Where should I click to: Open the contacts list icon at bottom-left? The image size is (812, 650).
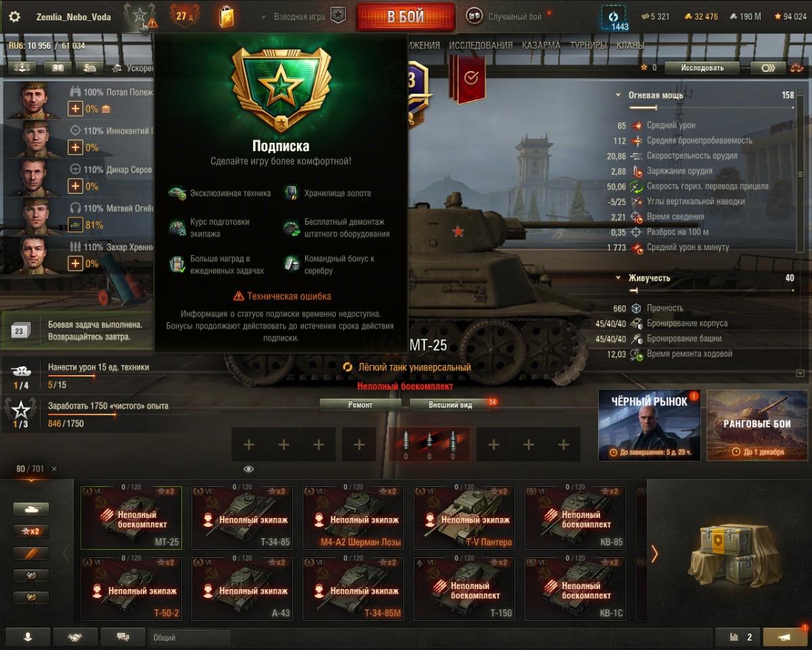point(28,637)
